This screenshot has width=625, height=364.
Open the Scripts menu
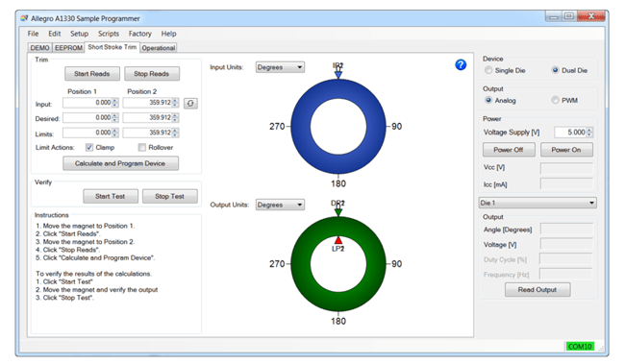click(109, 34)
